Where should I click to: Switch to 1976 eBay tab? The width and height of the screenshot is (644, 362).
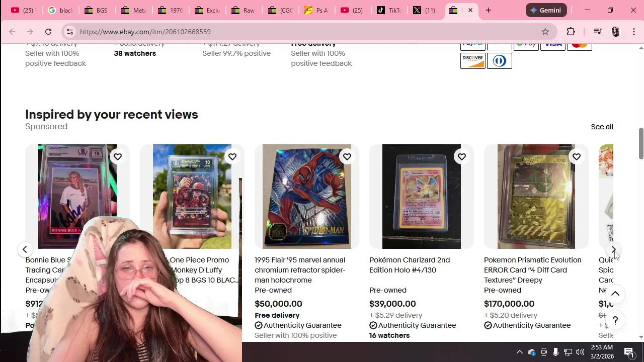pyautogui.click(x=170, y=10)
